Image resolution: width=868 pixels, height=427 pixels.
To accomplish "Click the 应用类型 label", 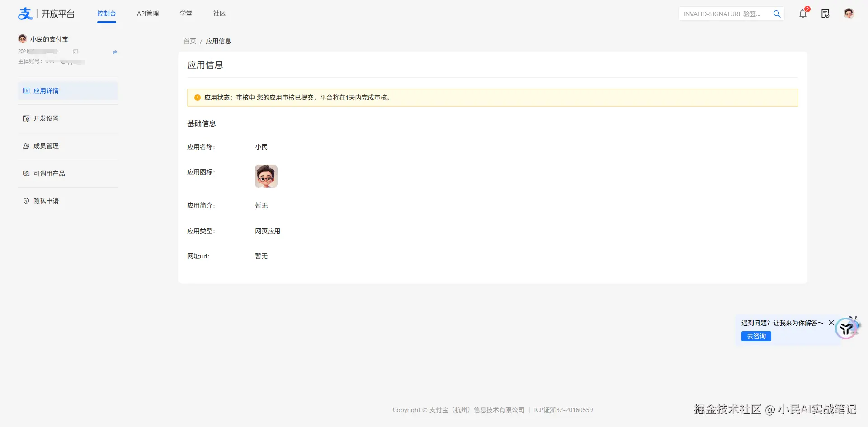I will click(x=201, y=231).
